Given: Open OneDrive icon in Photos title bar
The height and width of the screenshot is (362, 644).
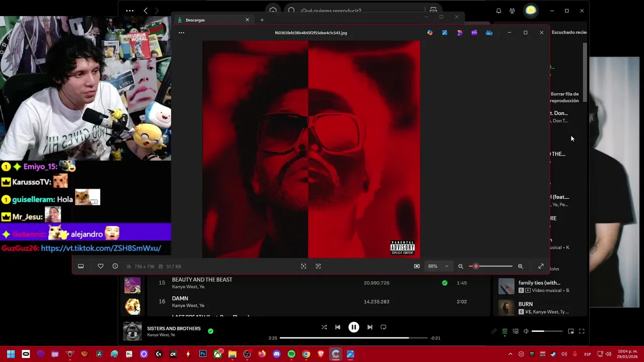Looking at the screenshot, I should coord(489,33).
